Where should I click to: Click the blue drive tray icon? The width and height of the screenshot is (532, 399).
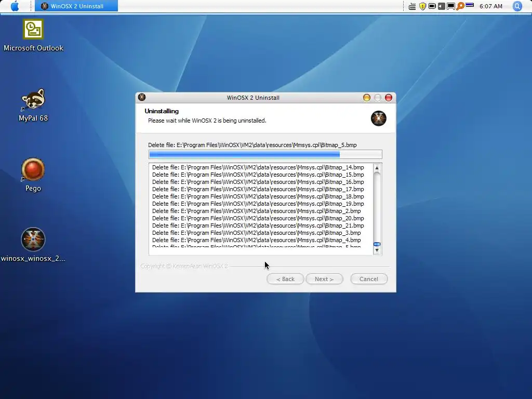[470, 5]
